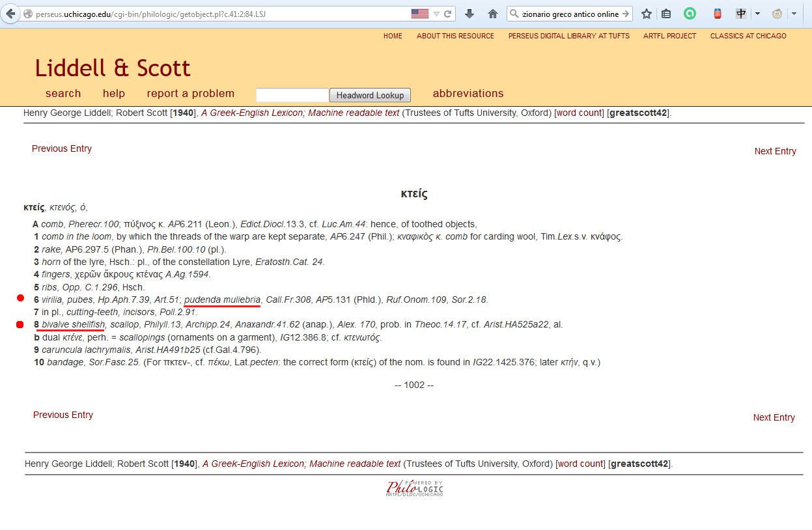Bookmark this page with the star icon
The image size is (812, 530).
pos(647,14)
